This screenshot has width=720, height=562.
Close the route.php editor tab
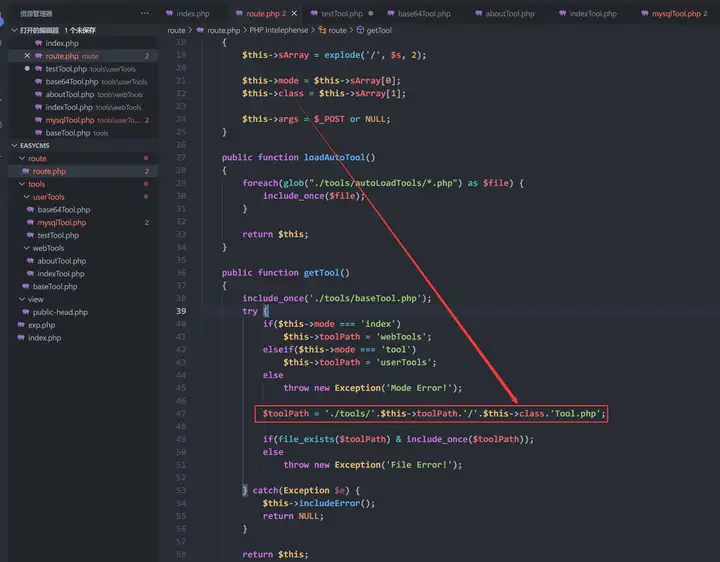pyautogui.click(x=294, y=13)
